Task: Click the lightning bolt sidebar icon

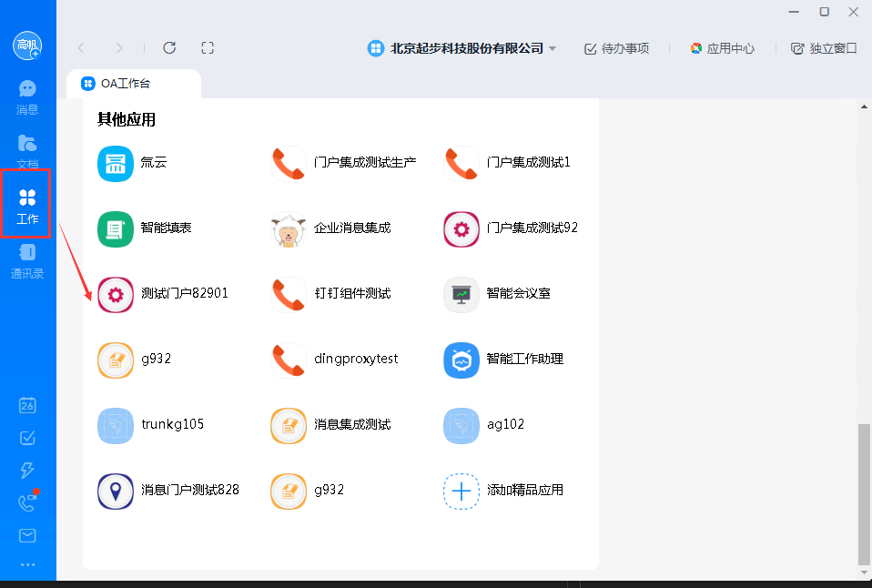Action: click(x=27, y=470)
